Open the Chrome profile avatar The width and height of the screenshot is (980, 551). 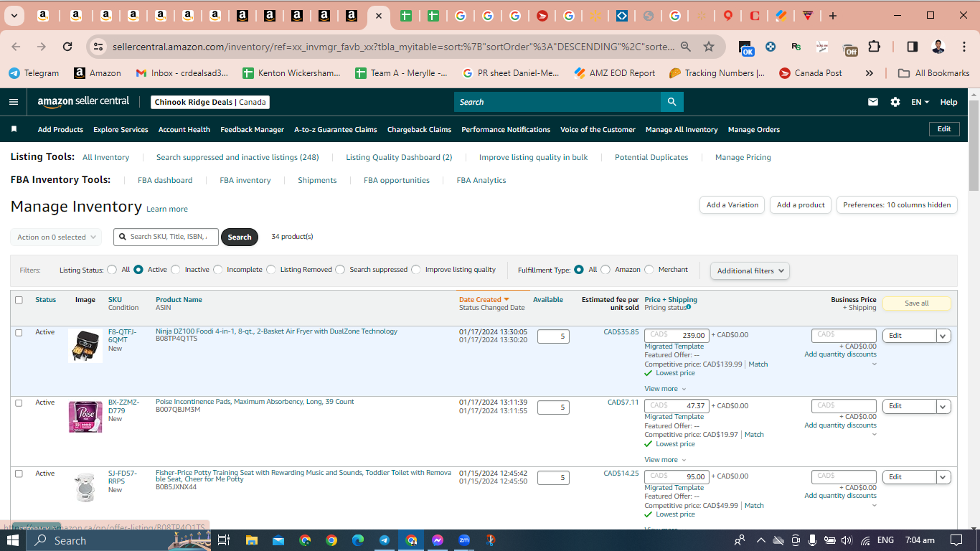[938, 47]
